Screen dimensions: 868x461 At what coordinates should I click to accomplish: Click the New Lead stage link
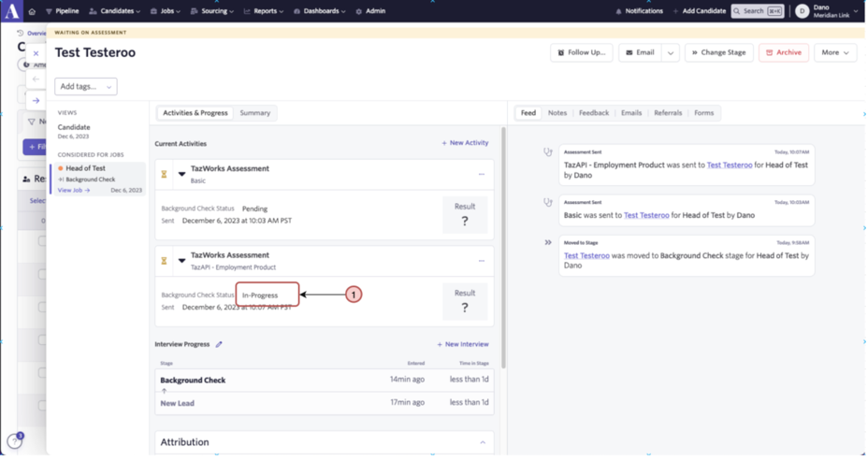[x=177, y=403]
